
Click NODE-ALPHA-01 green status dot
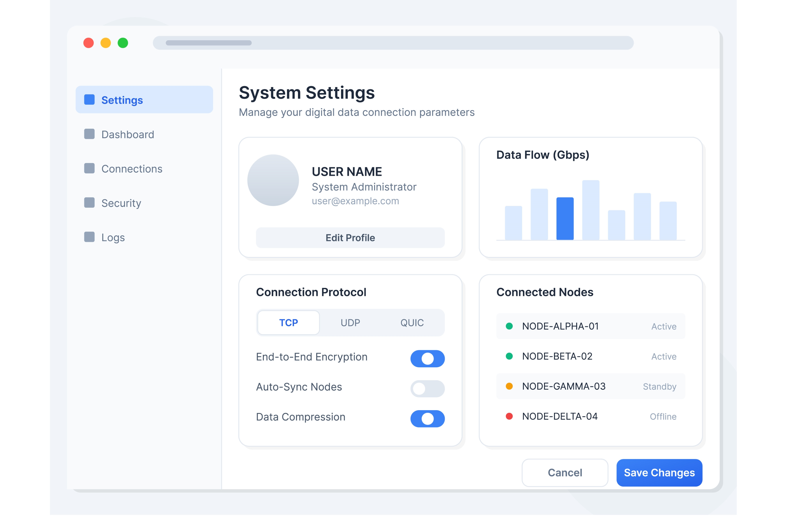[x=509, y=326]
